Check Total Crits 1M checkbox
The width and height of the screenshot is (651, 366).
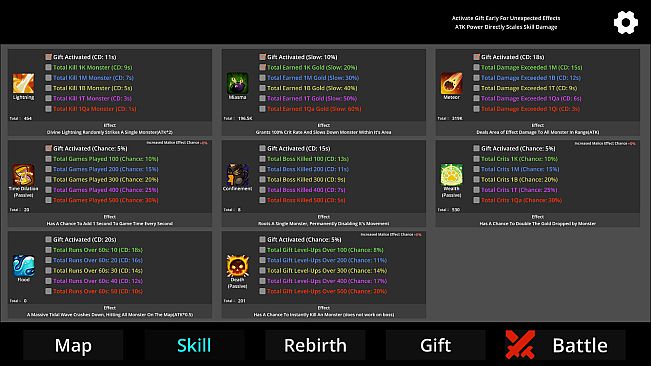coord(476,169)
